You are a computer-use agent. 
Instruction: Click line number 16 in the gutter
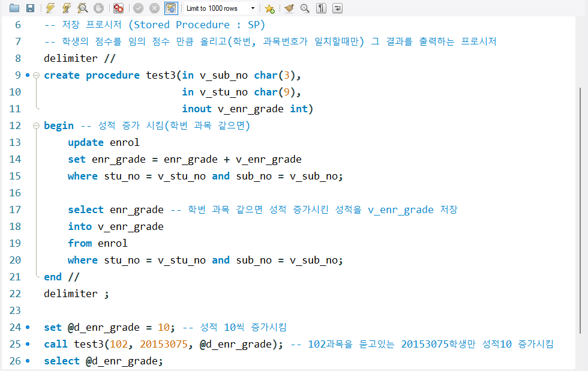[15, 193]
